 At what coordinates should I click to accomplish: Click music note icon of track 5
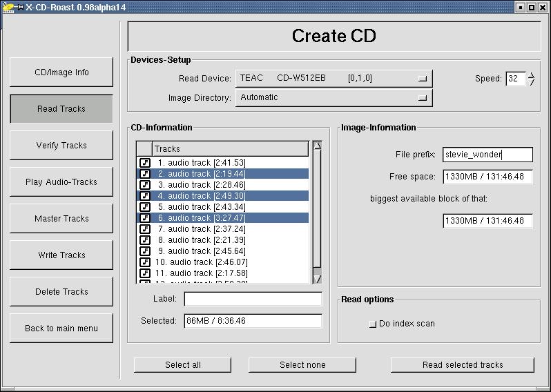pos(145,207)
